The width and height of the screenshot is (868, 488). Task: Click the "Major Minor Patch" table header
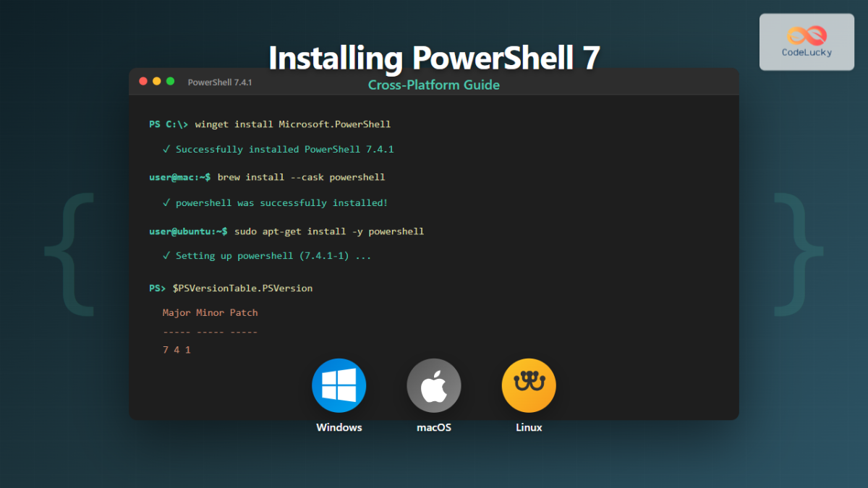pyautogui.click(x=210, y=313)
